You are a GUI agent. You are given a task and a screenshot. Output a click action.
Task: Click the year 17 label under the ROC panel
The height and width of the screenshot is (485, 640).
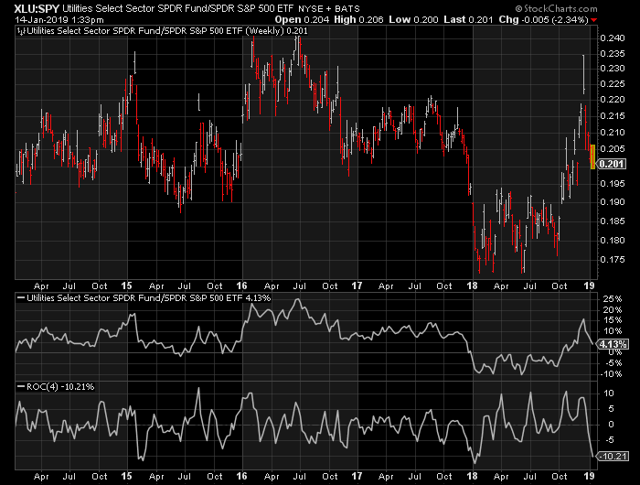tap(357, 476)
